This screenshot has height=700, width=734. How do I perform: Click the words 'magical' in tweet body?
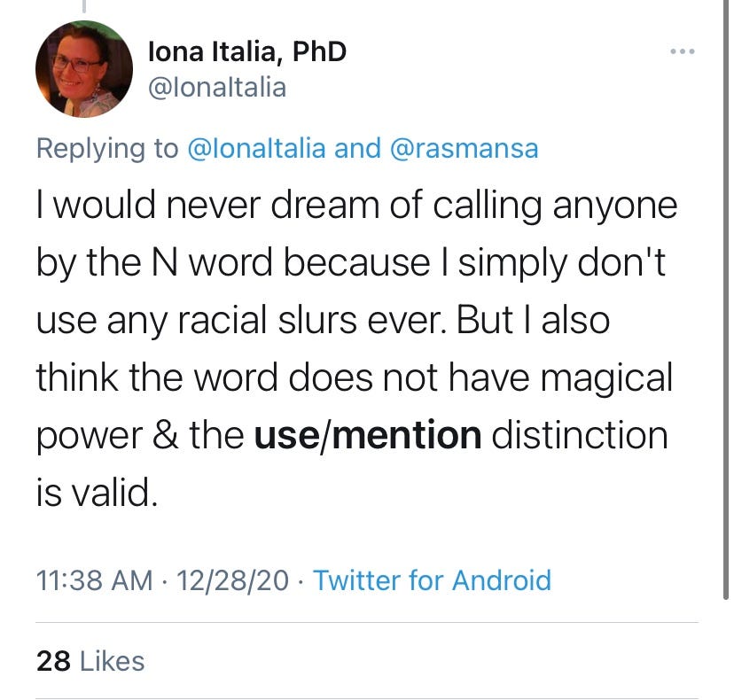pyautogui.click(x=606, y=378)
